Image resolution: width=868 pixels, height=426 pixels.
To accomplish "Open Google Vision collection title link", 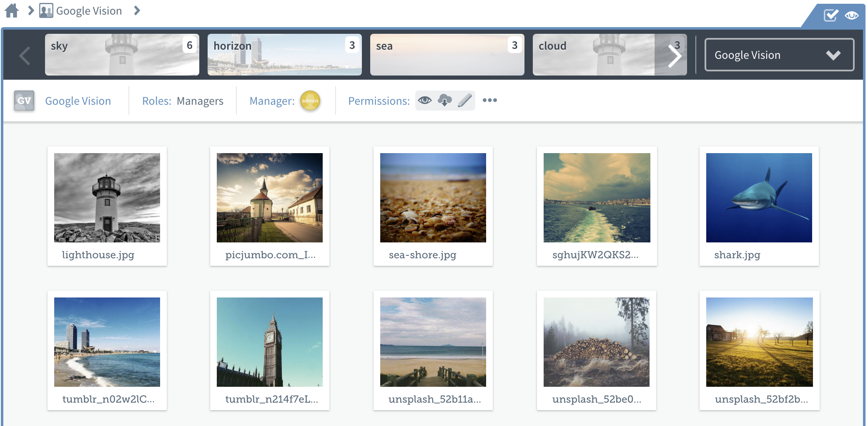I will pyautogui.click(x=78, y=101).
